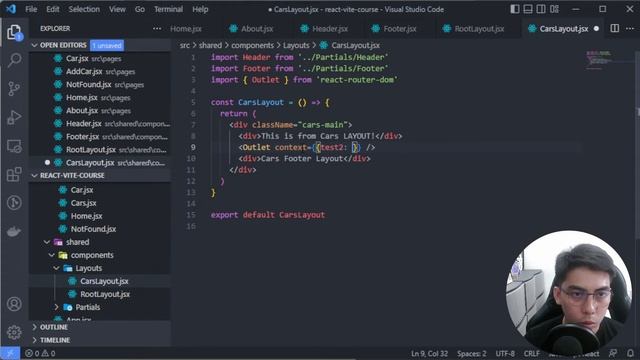Open Explorer Views and More Actions ellipsis

[x=157, y=29]
